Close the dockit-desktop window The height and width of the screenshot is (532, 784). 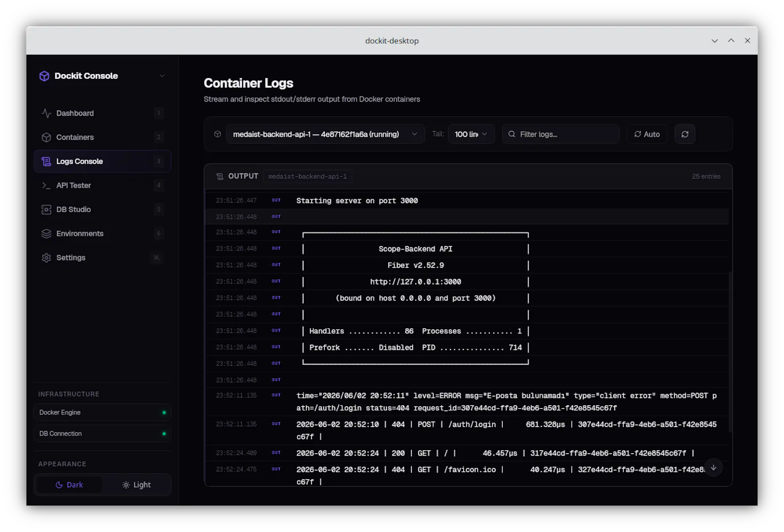pos(747,41)
